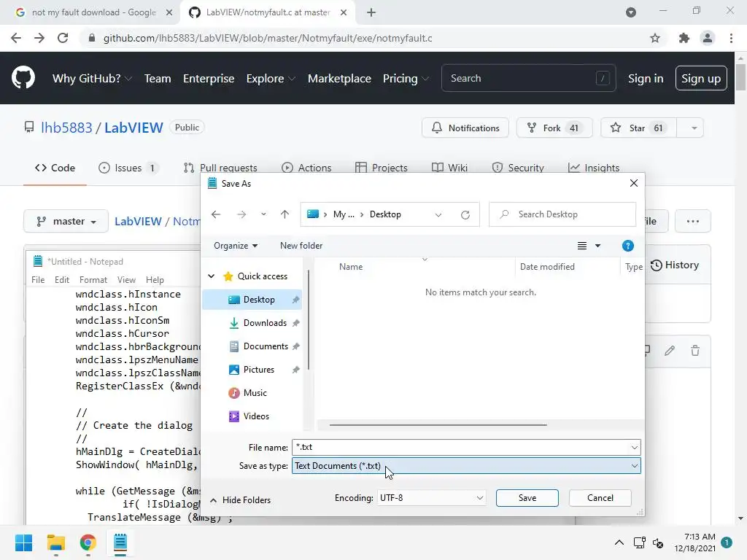
Task: Open Save As help icon
Action: coord(628,246)
